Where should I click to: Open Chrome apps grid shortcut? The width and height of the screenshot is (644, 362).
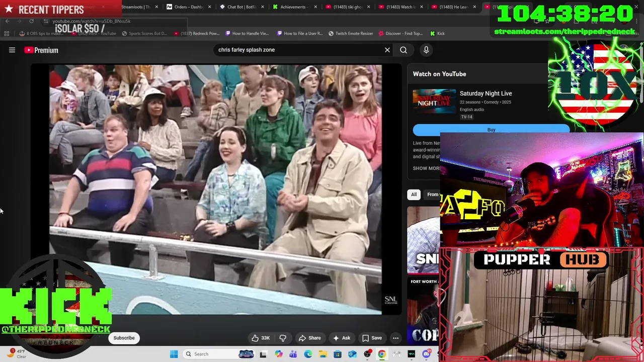(x=7, y=33)
